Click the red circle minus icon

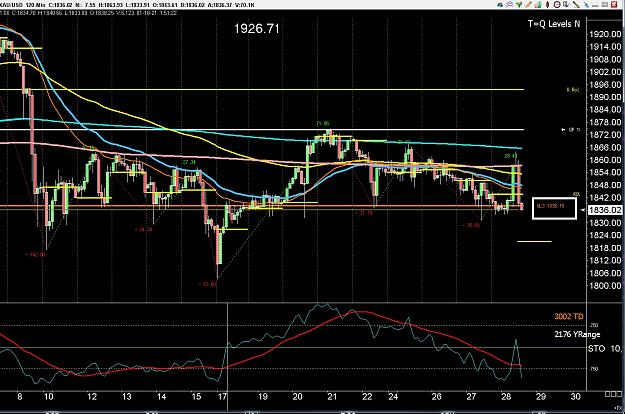pyautogui.click(x=557, y=4)
